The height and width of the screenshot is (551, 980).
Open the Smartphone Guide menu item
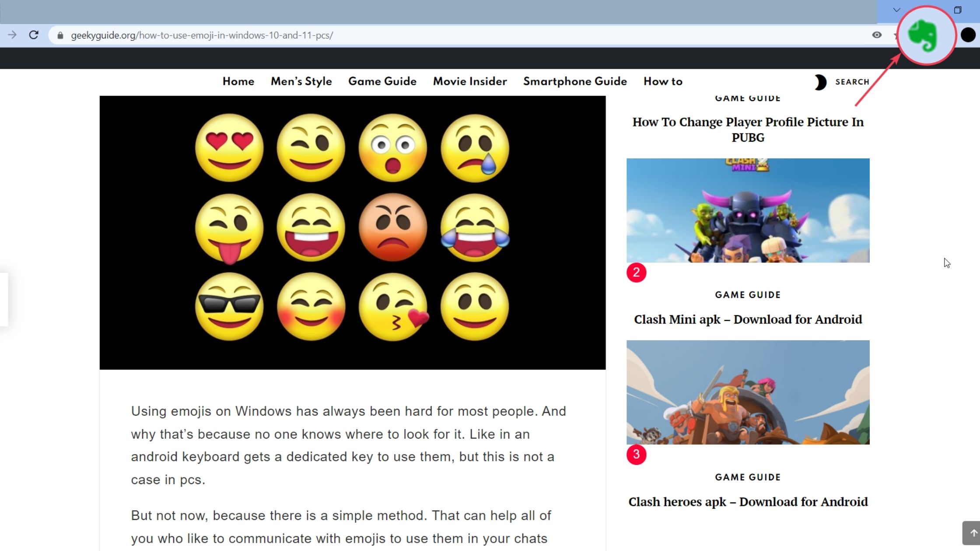575,81
